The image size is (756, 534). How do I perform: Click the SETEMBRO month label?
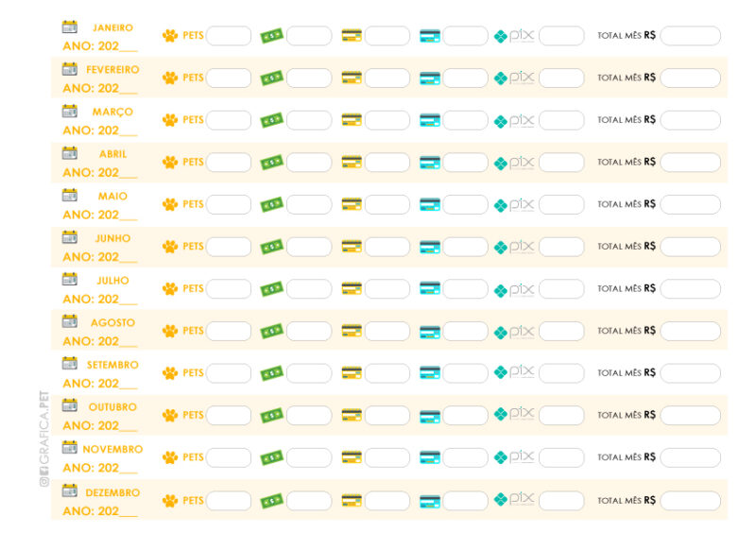112,365
